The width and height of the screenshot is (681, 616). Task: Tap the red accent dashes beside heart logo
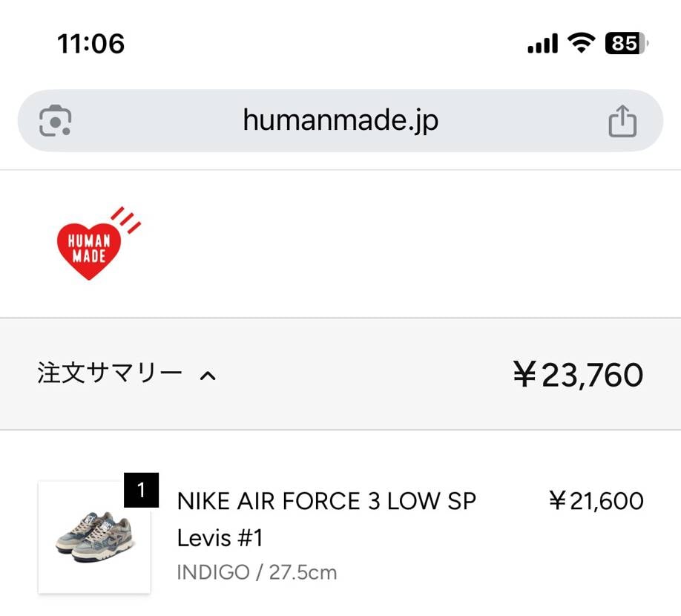click(x=126, y=220)
